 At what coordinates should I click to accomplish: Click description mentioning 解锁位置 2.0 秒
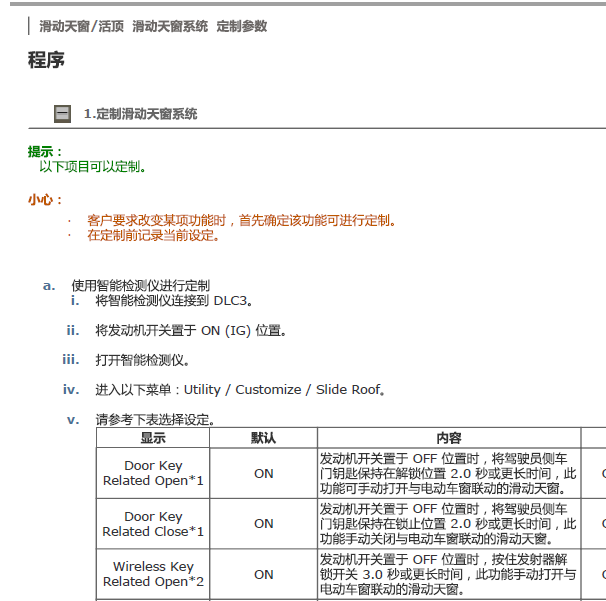(x=449, y=473)
